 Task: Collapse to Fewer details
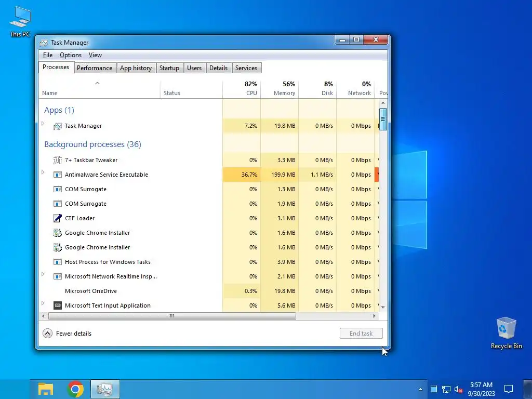tap(67, 334)
